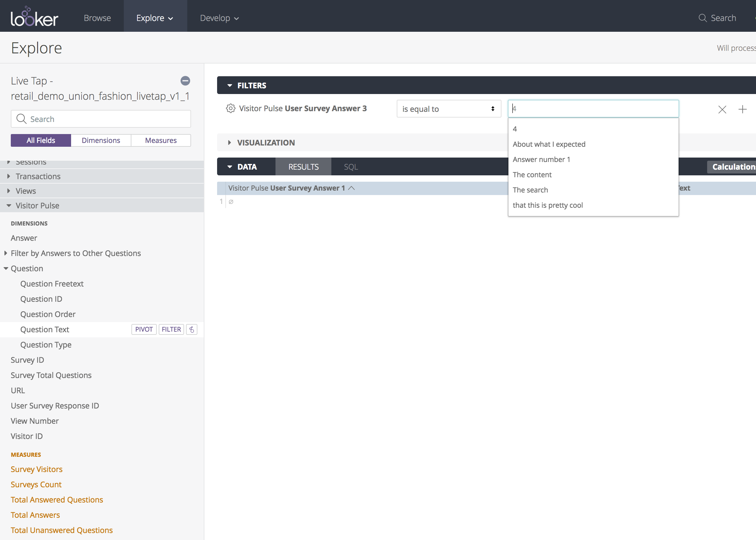Select the Question Freetext dimension
The image size is (756, 540).
coord(52,284)
